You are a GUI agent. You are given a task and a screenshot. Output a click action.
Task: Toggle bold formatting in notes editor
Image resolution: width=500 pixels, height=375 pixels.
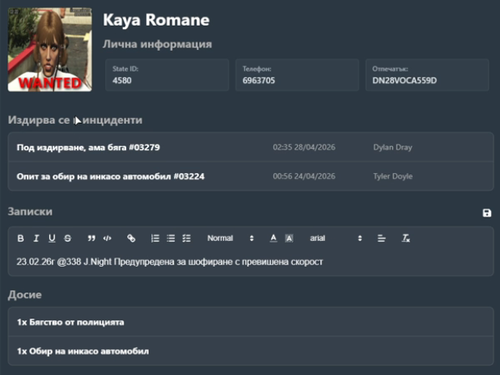click(x=20, y=238)
